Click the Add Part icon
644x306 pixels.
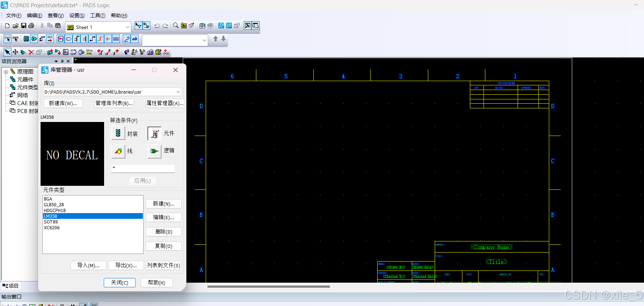tap(50, 52)
